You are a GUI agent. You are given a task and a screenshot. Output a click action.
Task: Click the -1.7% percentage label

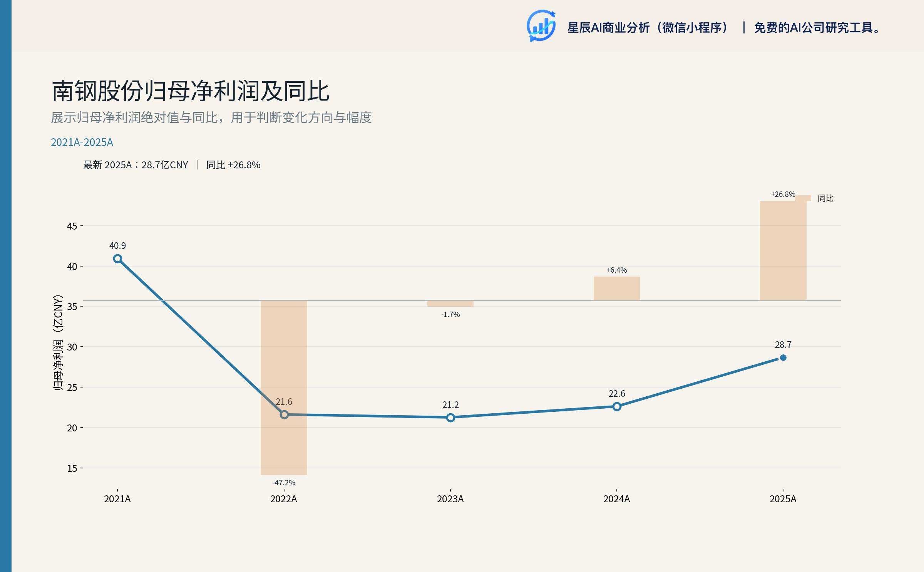(450, 314)
